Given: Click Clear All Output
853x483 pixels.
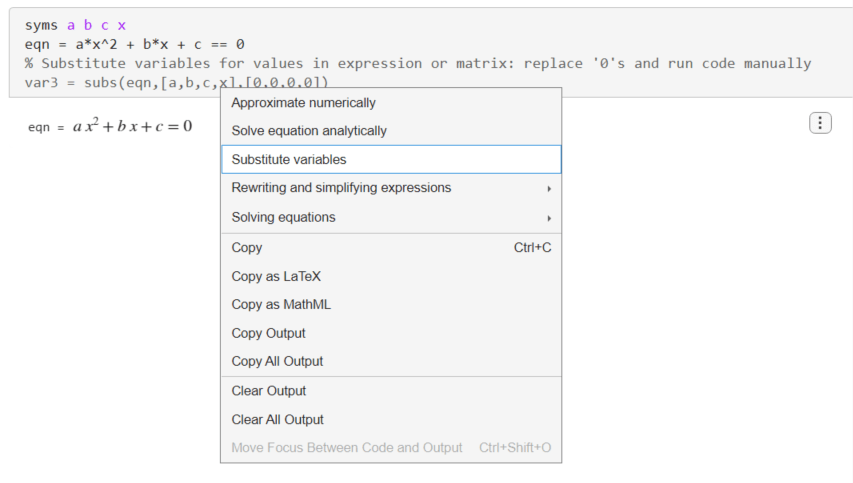Looking at the screenshot, I should click(277, 420).
